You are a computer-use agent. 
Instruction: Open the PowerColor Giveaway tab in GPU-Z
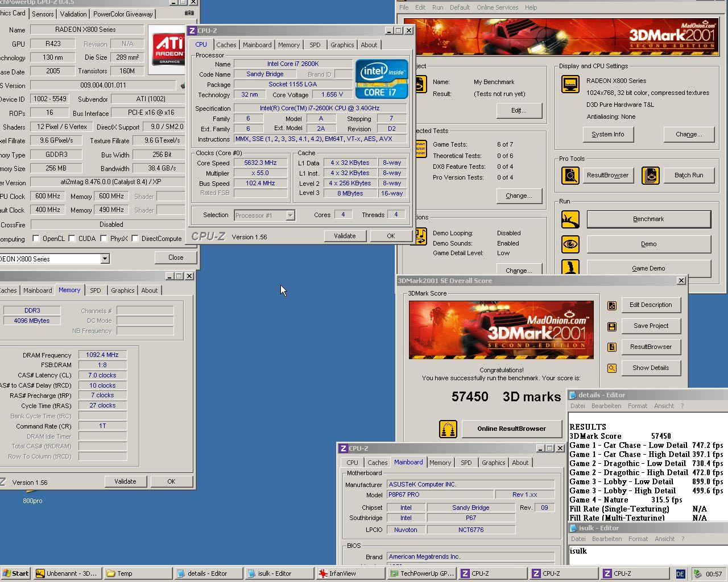point(123,14)
